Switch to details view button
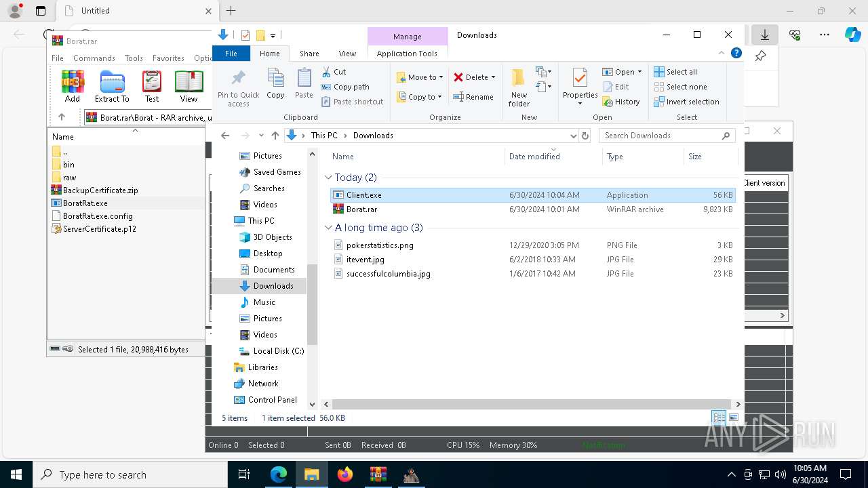The width and height of the screenshot is (868, 488). coord(719,418)
